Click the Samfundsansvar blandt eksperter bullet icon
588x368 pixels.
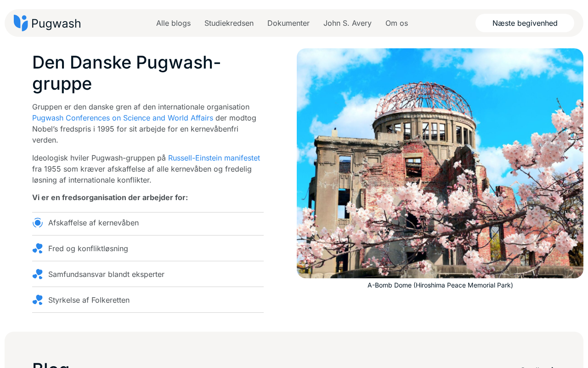(38, 274)
